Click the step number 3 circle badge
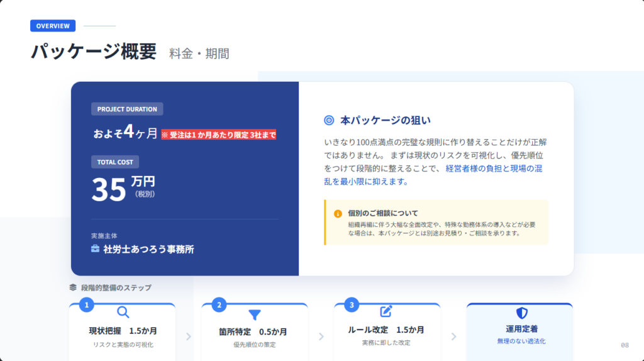Viewport: 644px width, 361px height. click(352, 305)
